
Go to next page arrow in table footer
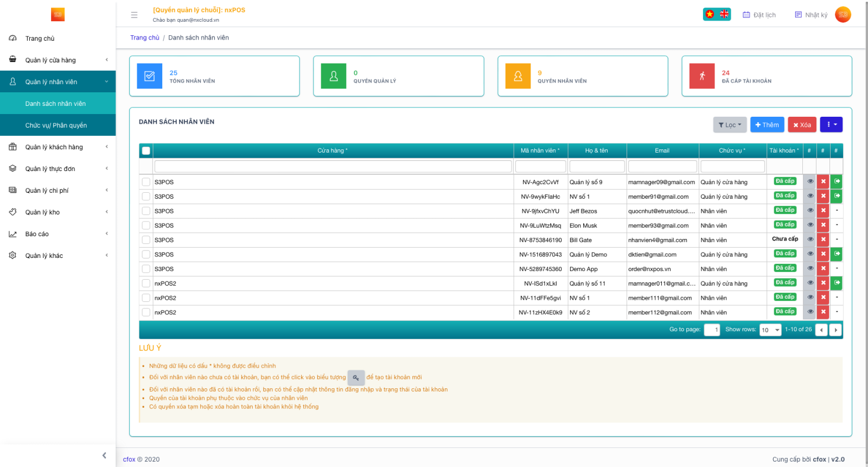pyautogui.click(x=835, y=330)
